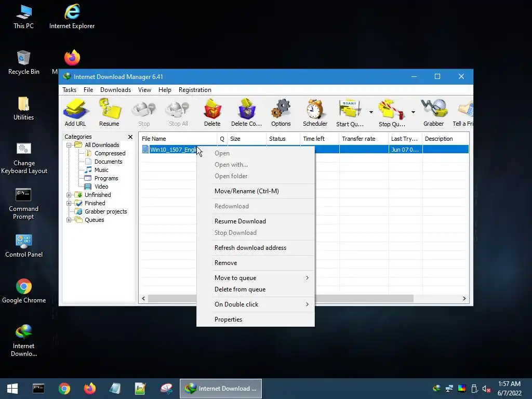Open Google Chrome desktop icon
Screen dimensions: 532x399
(24, 291)
